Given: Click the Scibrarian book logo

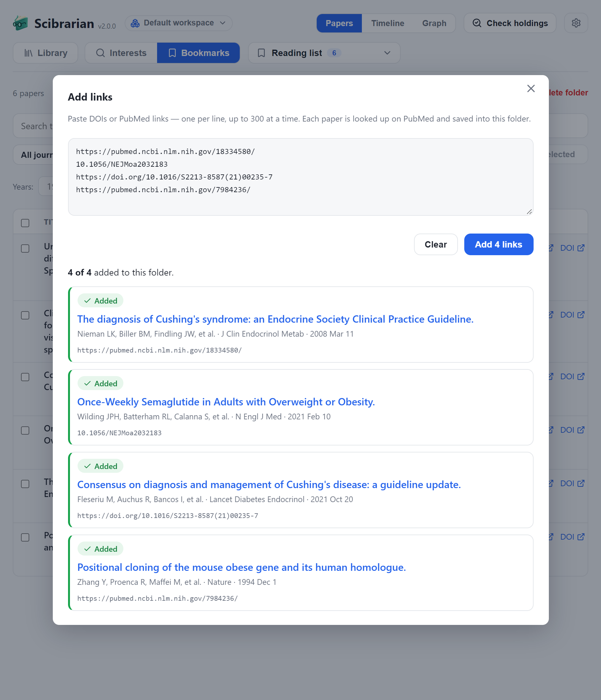Looking at the screenshot, I should point(20,23).
